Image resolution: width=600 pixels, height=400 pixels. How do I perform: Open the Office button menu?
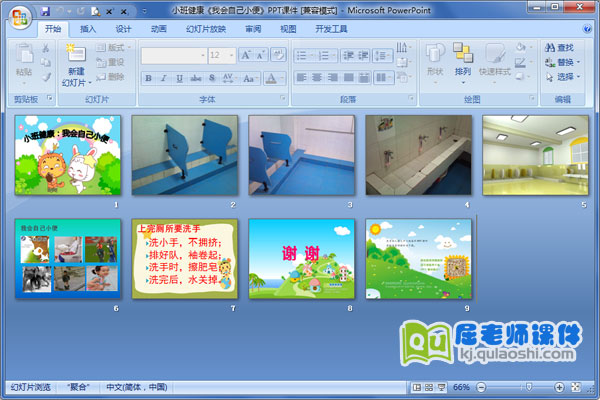(x=19, y=17)
